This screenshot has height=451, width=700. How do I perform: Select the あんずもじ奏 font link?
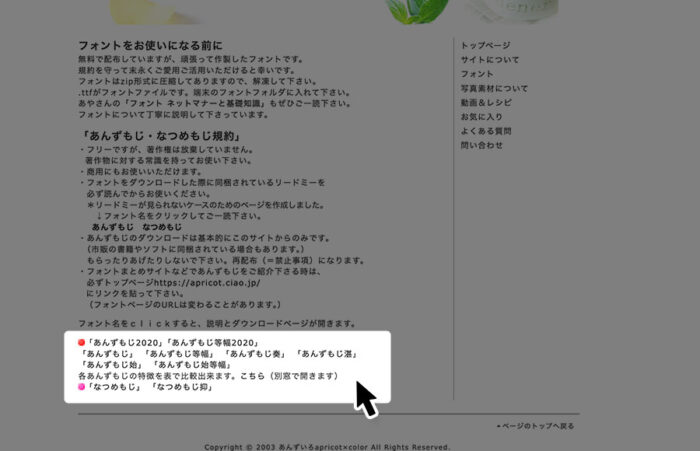pos(252,354)
